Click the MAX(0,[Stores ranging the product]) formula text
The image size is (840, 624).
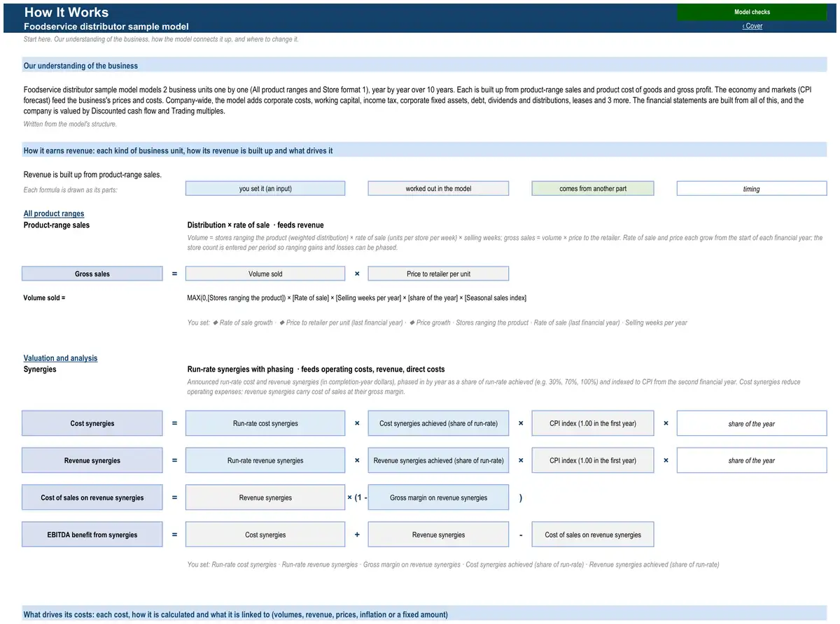coord(357,298)
